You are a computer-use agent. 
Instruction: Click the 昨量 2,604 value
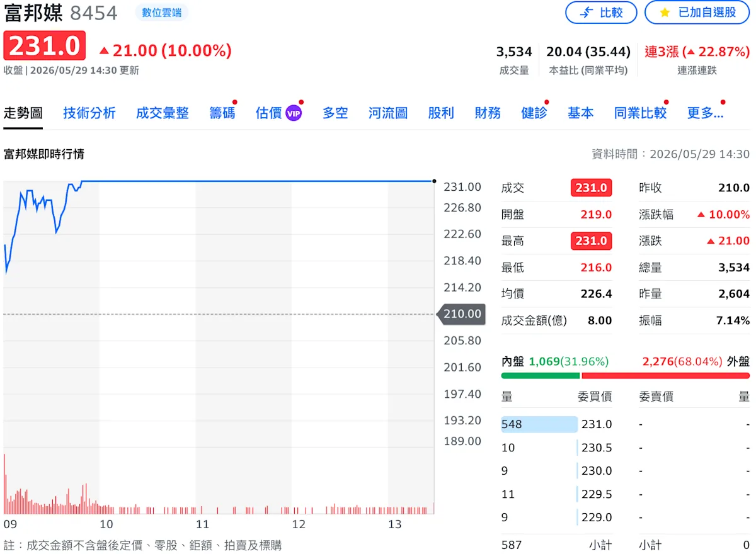(x=734, y=294)
